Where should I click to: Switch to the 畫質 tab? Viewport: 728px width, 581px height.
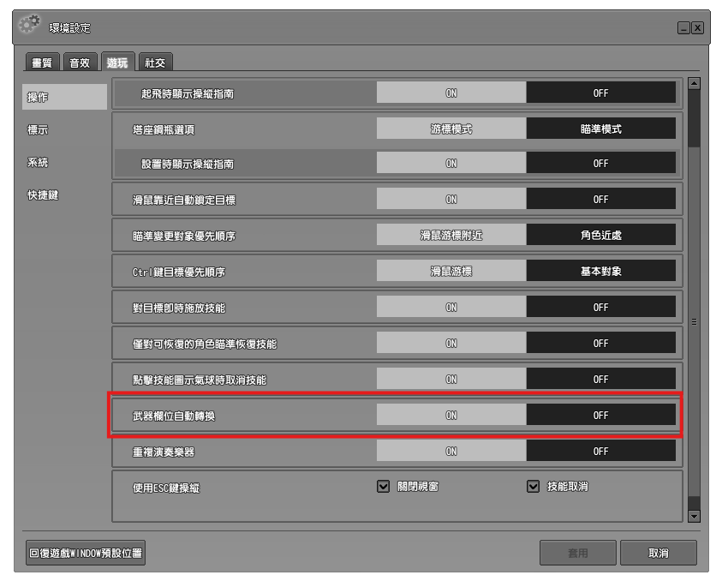[x=42, y=63]
